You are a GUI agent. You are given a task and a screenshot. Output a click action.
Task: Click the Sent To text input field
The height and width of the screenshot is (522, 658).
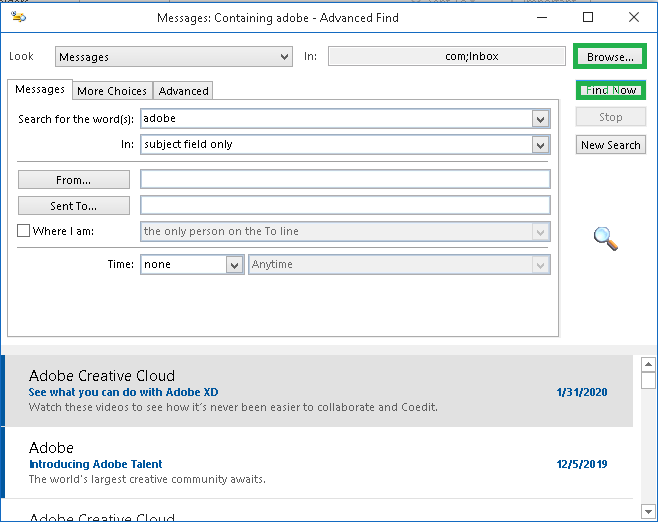pyautogui.click(x=345, y=206)
